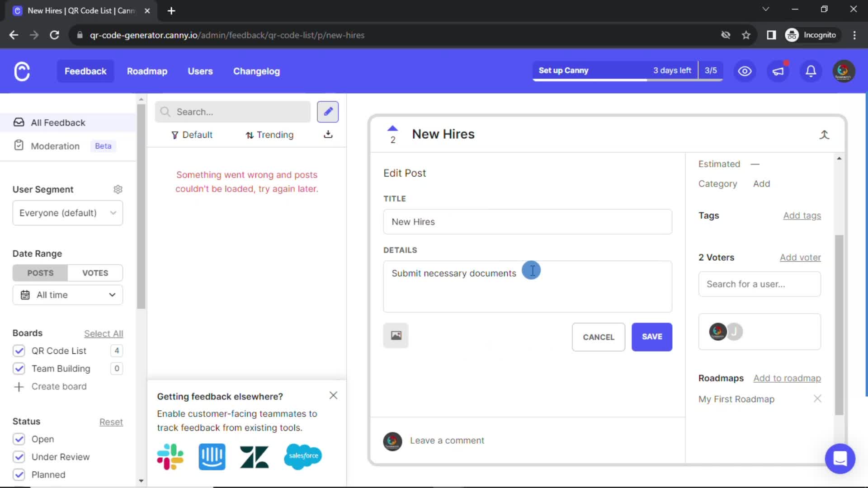Switch to the Roadmap menu tab
The height and width of the screenshot is (488, 868).
tap(147, 71)
